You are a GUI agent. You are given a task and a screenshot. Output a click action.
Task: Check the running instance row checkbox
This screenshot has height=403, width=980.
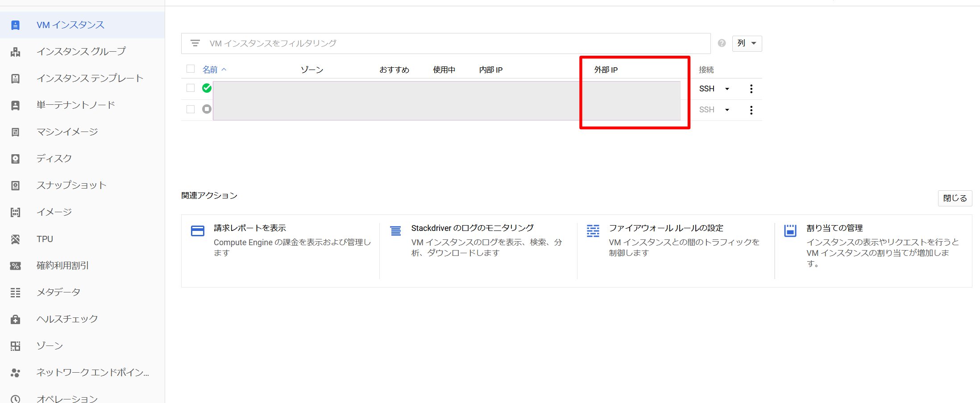point(191,88)
